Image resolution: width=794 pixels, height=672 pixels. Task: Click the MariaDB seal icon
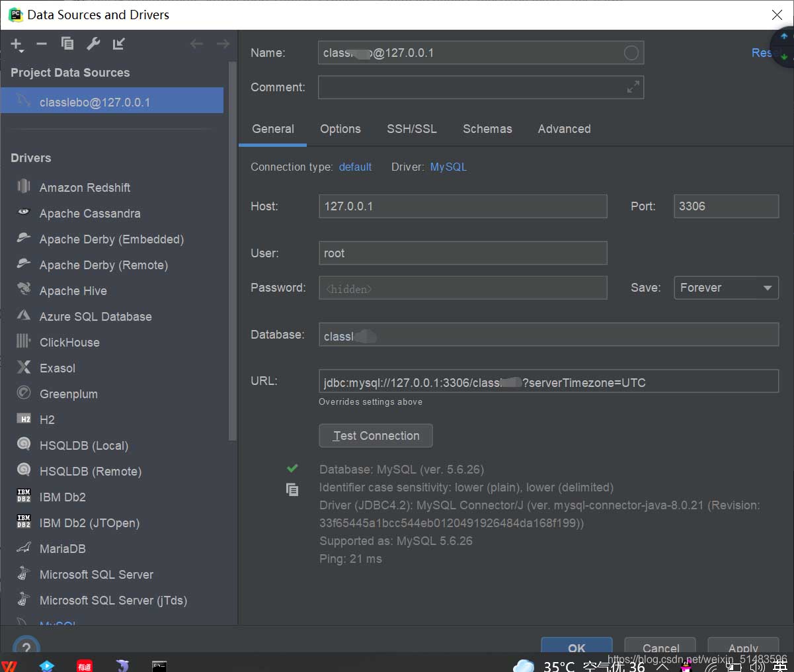[24, 548]
